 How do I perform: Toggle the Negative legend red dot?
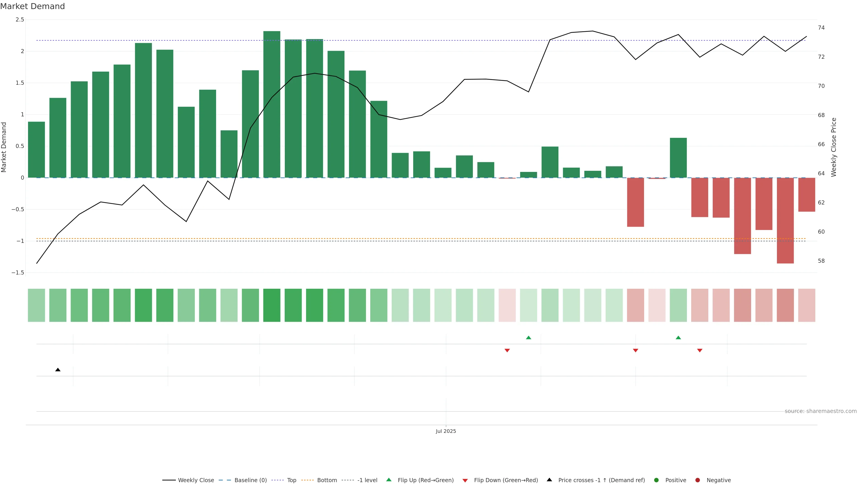coord(698,480)
